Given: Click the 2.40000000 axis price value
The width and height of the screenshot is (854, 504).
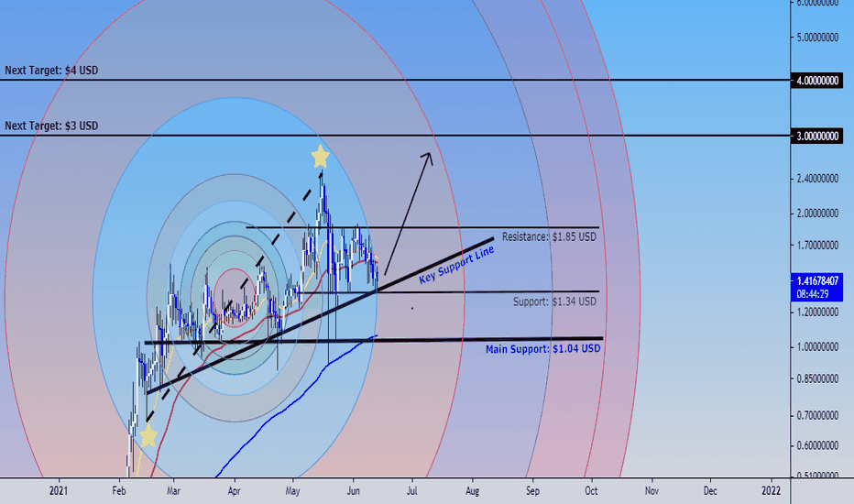Looking at the screenshot, I should [817, 179].
